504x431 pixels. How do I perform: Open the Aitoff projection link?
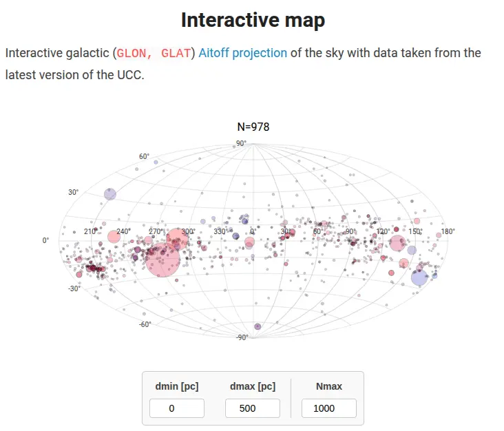point(242,53)
